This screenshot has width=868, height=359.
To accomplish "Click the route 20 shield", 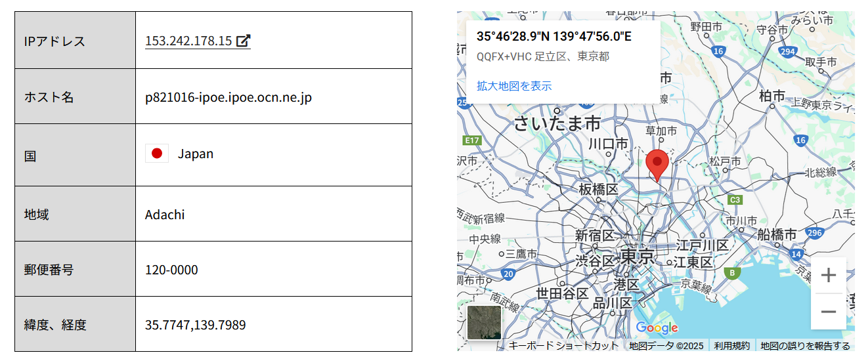I will click(x=508, y=274).
